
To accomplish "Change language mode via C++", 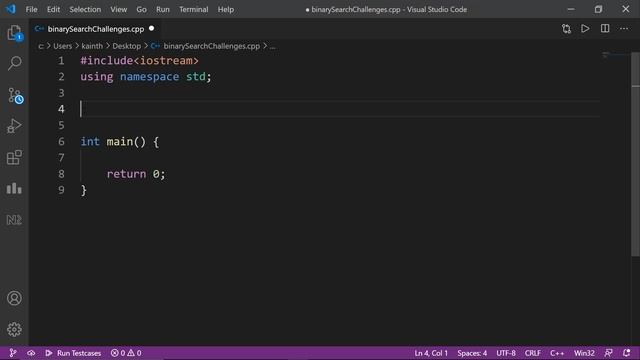I will (x=557, y=353).
